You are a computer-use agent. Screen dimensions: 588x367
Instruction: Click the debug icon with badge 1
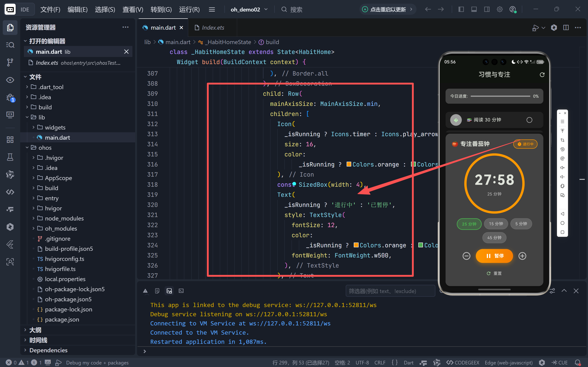(x=10, y=98)
